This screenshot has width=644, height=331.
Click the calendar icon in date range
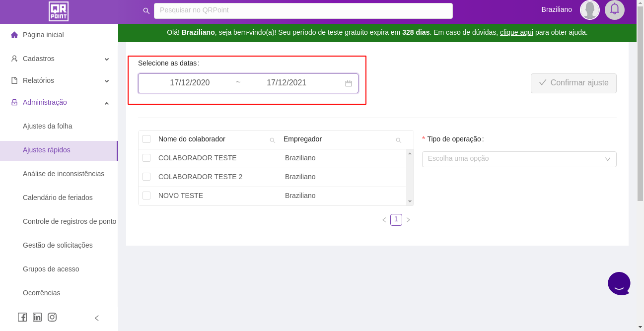tap(349, 83)
